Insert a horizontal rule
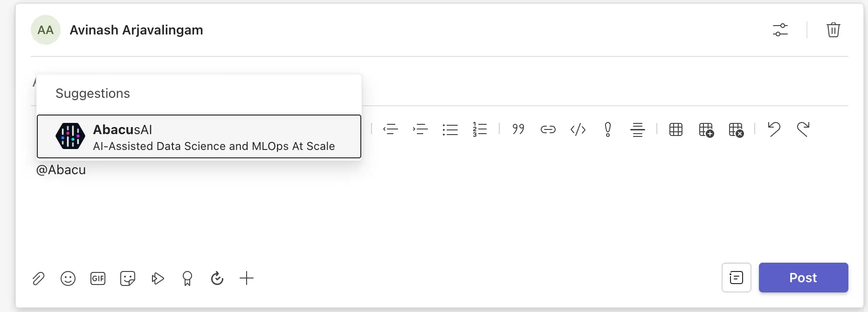Screen dimensions: 868x312 (x=637, y=129)
